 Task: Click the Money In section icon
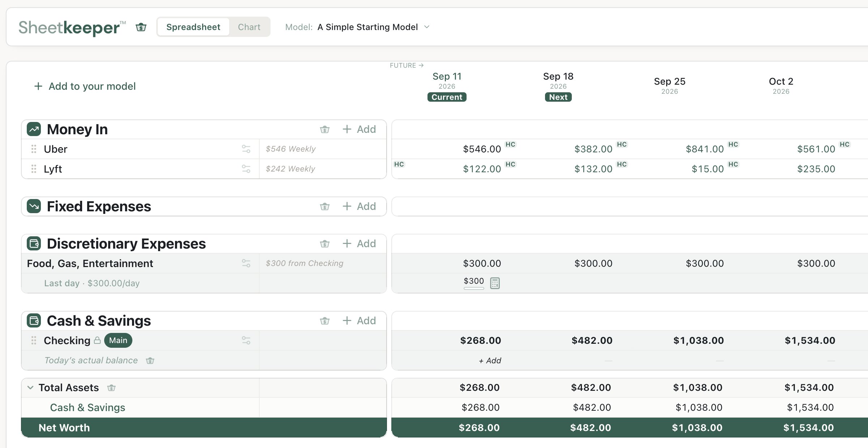34,129
